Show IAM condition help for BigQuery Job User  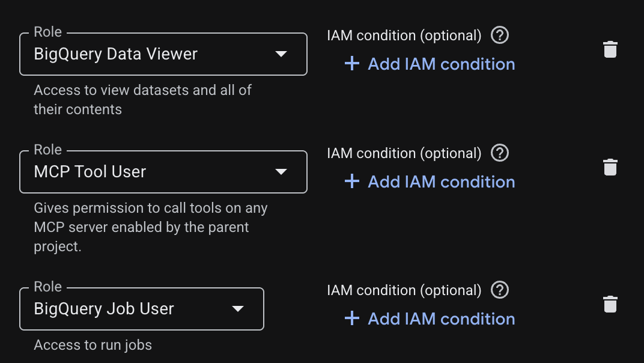pos(500,290)
